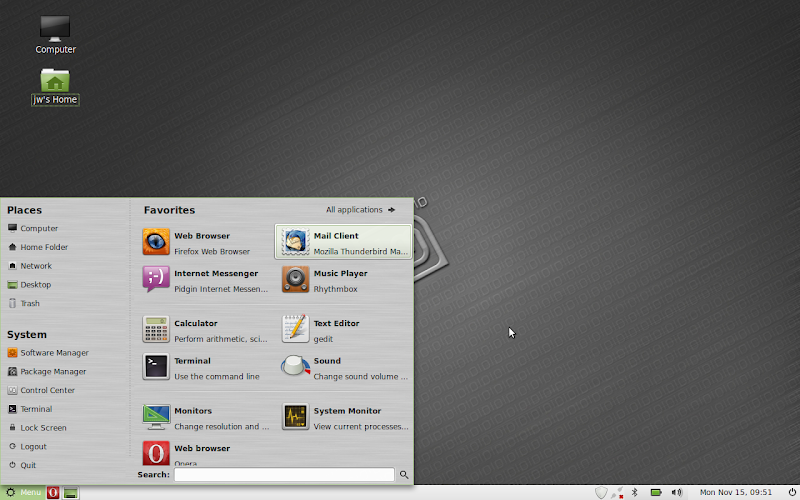Screen dimensions: 800x500
Task: Click the Menu button in panel
Action: (x=23, y=492)
